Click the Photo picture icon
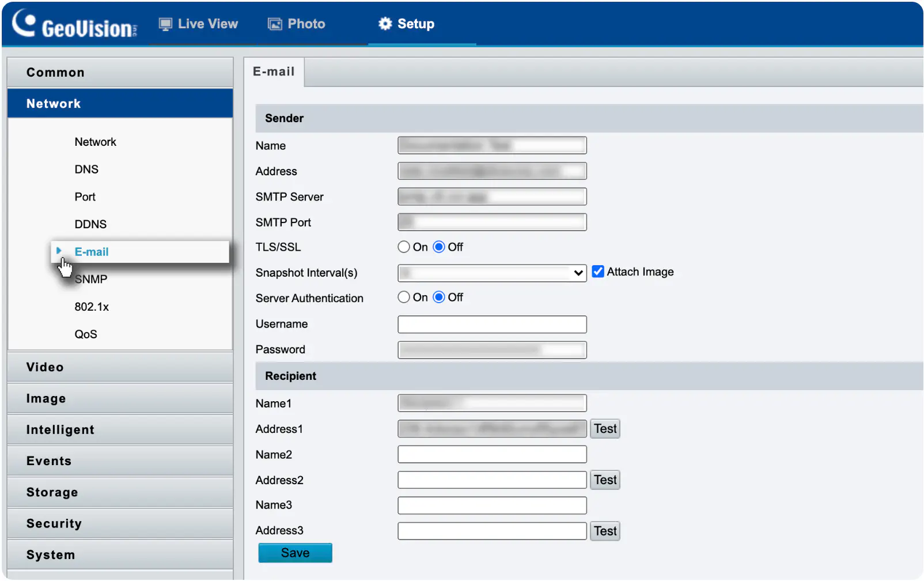This screenshot has width=924, height=581. (x=275, y=24)
